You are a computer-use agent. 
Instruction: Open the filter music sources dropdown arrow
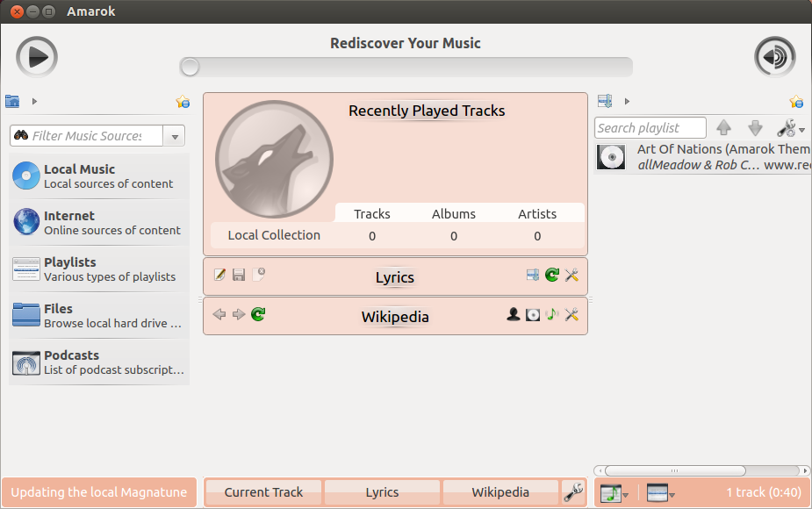[x=175, y=136]
